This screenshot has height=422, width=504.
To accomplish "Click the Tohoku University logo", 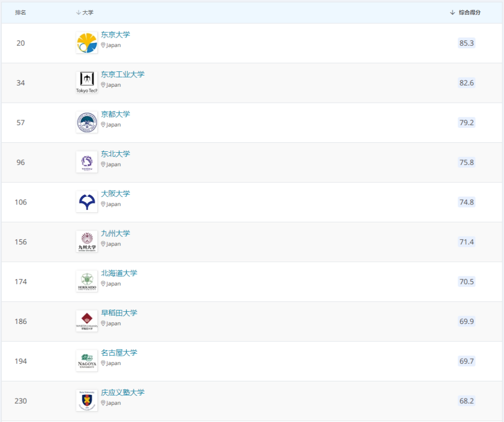I will coord(87,162).
